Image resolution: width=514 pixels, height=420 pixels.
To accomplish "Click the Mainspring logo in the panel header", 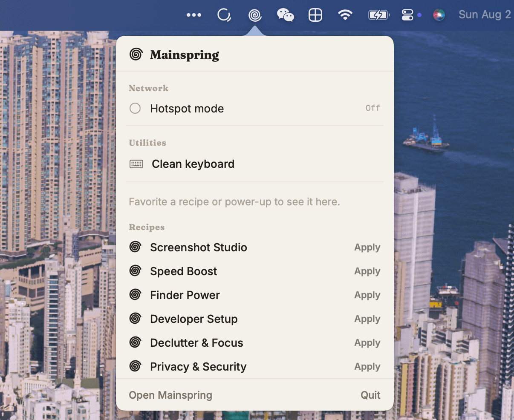I will pos(136,54).
